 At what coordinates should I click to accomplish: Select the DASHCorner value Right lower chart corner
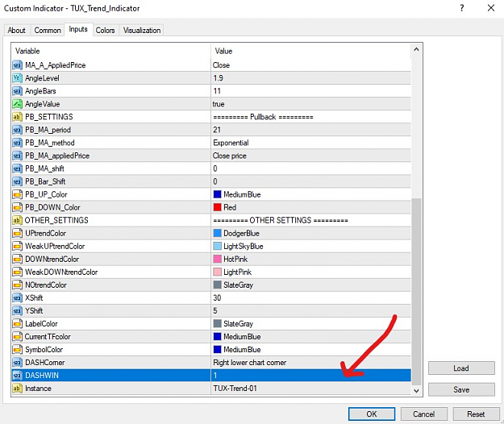point(250,362)
